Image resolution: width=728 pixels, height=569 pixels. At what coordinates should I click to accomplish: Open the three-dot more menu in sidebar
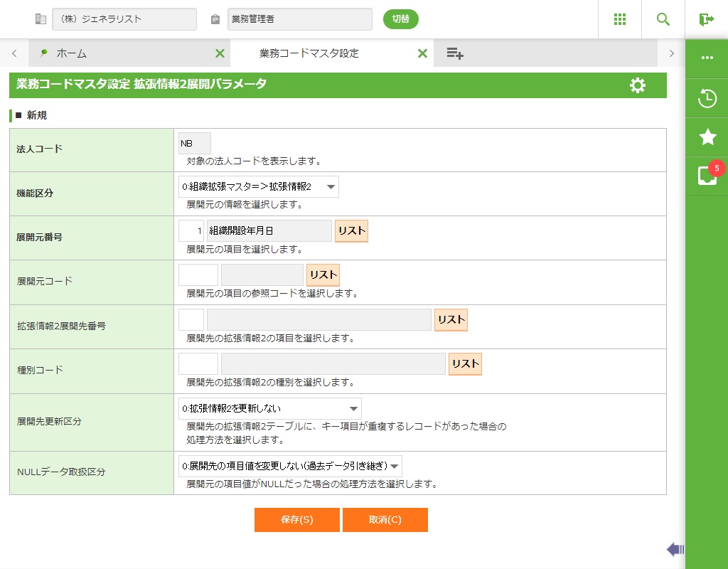(707, 58)
